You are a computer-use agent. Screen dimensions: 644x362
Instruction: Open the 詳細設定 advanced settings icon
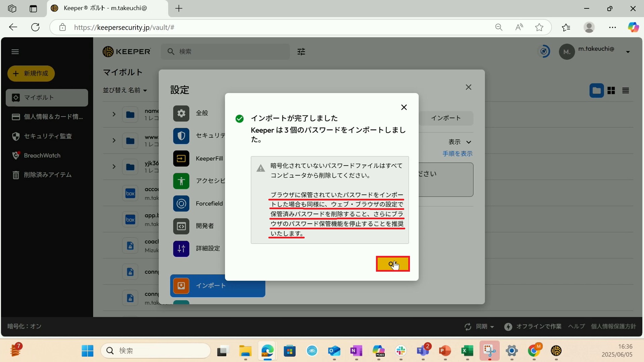181,249
